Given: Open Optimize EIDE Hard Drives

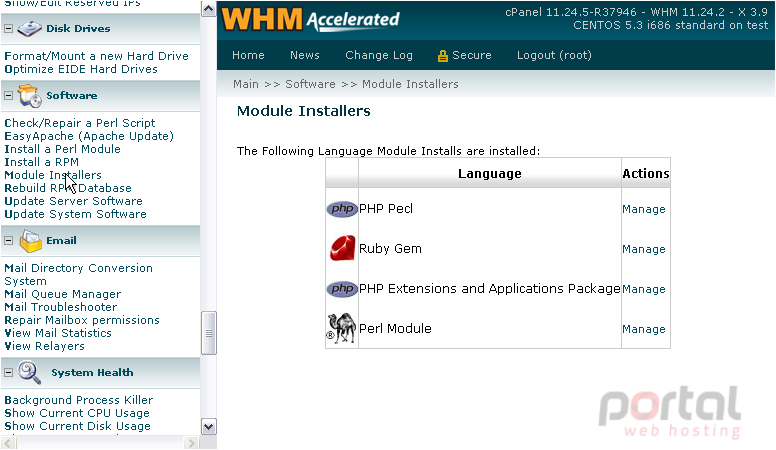Looking at the screenshot, I should tap(81, 69).
